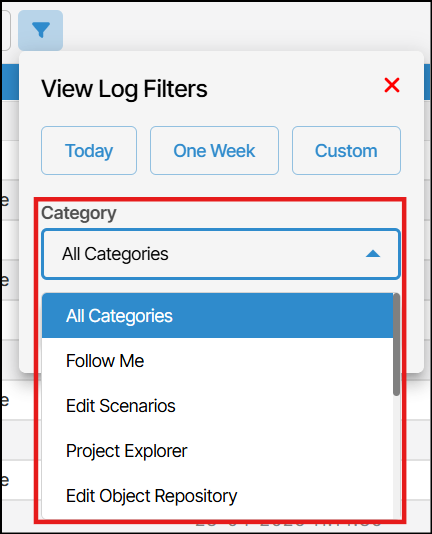Close the View Log Filters popup
The width and height of the screenshot is (432, 534).
(x=392, y=85)
